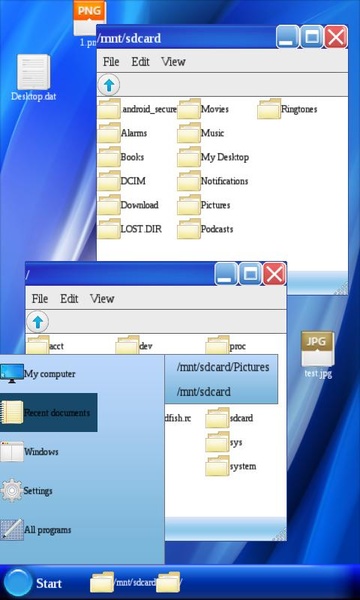
Task: Click resize grip of the / window
Action: [x=280, y=535]
